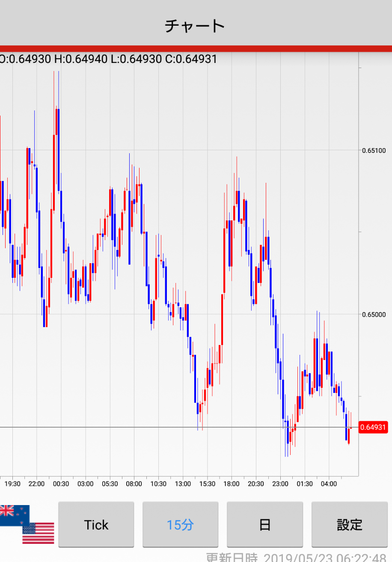Screen dimensions: 392x562
Task: Click the 0.65100 price axis label
Action: tap(374, 150)
